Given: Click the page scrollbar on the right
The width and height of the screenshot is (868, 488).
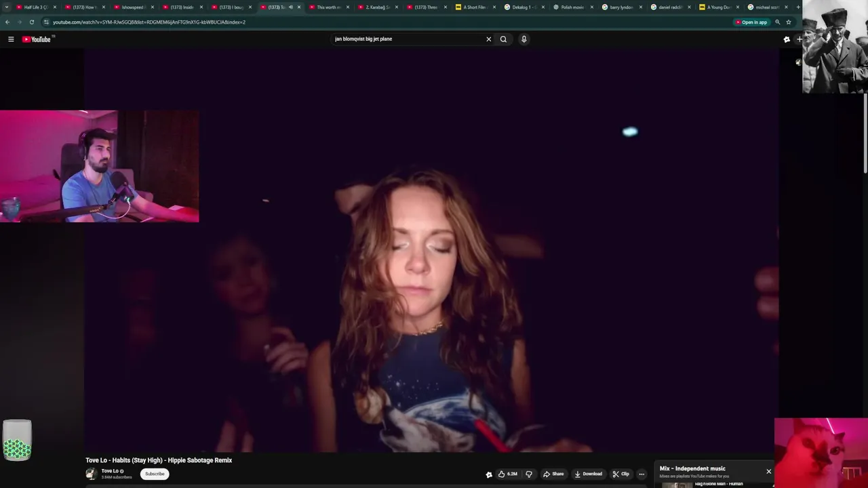Looking at the screenshot, I should click(865, 132).
